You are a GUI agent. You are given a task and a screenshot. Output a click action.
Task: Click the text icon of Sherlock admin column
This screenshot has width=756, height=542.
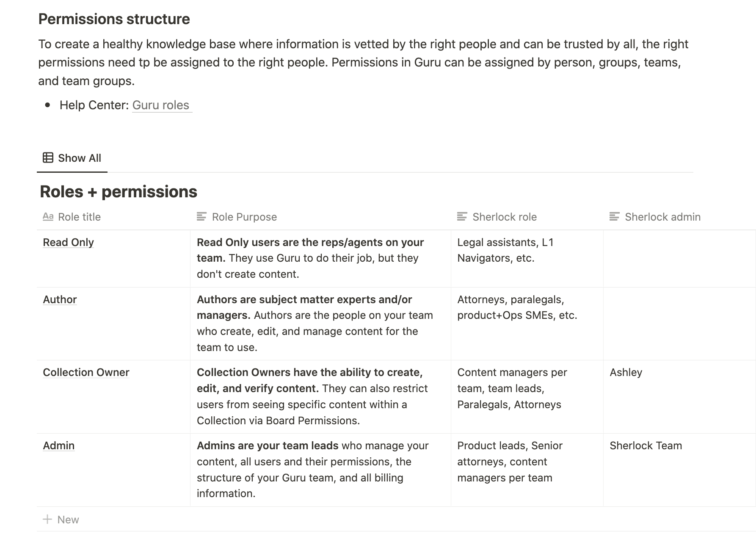coord(614,217)
